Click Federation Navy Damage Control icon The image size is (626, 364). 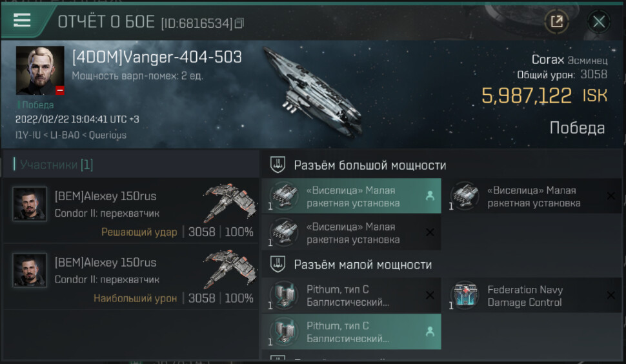465,296
